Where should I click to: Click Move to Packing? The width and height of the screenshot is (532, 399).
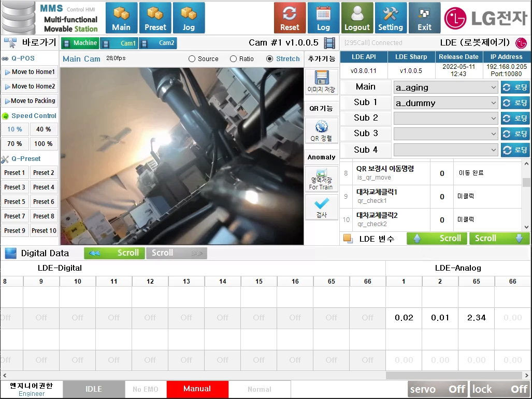point(30,101)
